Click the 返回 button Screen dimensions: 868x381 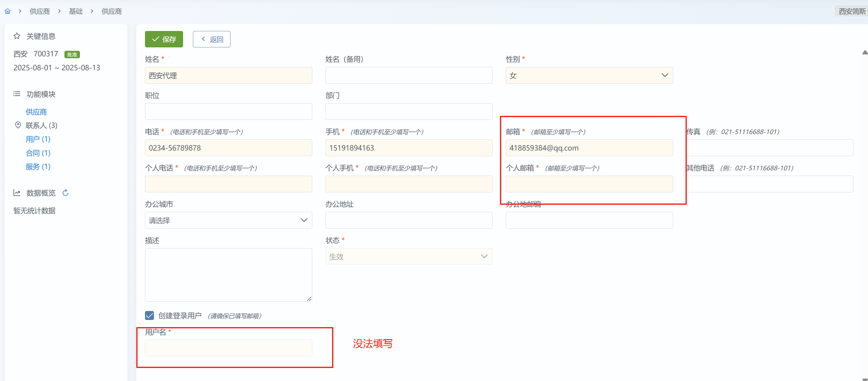tap(211, 39)
